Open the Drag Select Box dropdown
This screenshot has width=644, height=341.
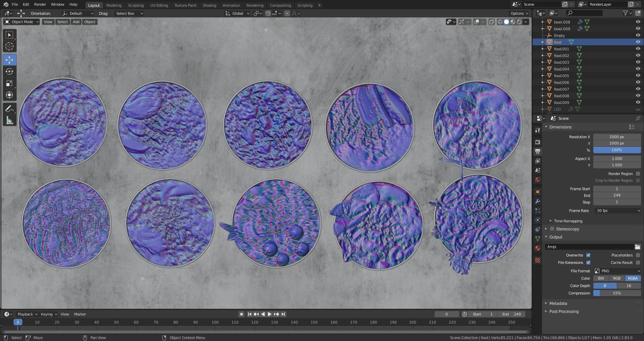point(129,13)
